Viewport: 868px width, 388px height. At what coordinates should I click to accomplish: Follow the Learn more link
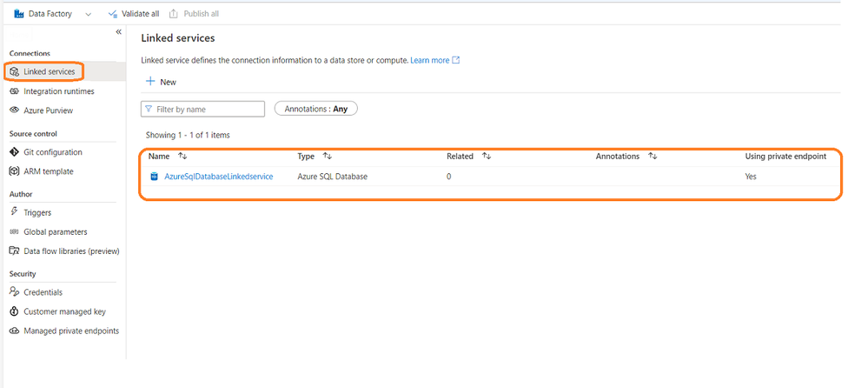click(x=429, y=60)
